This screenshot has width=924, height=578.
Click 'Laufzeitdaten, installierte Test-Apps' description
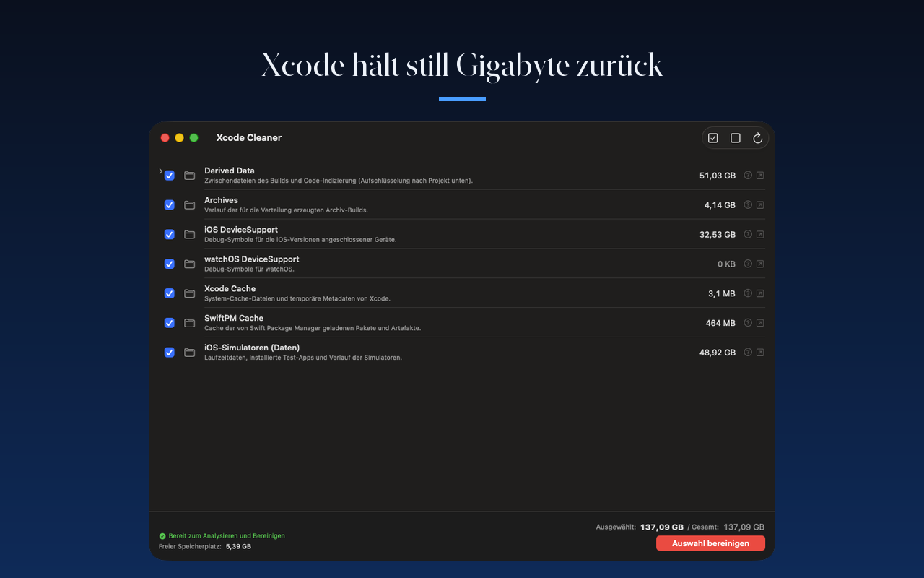coord(303,358)
